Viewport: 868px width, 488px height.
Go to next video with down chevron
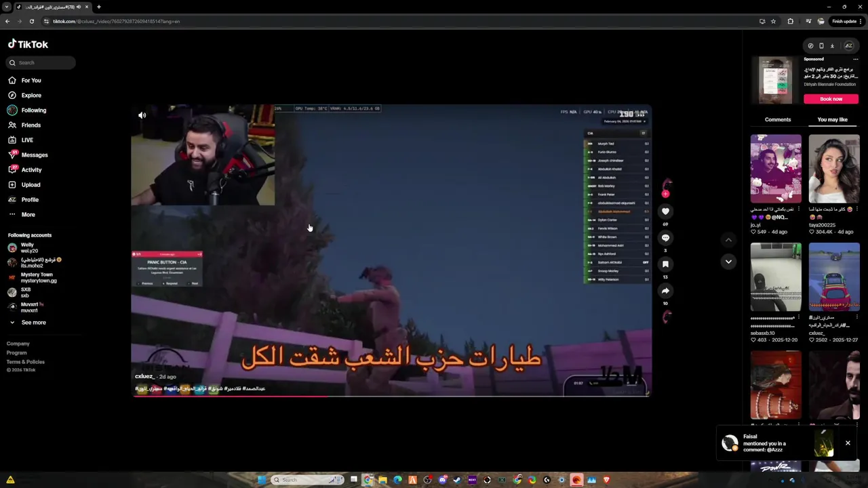728,262
